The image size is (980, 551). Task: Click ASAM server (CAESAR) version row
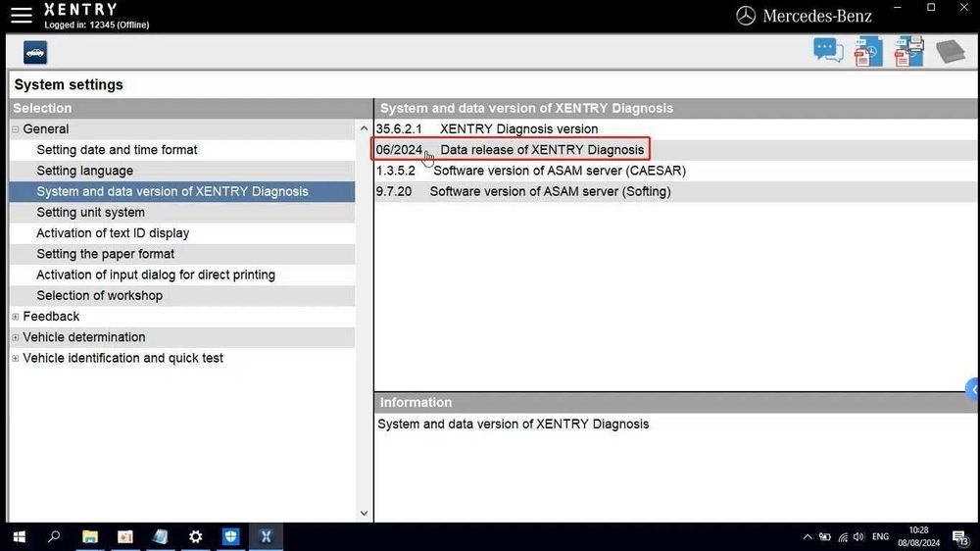(x=677, y=171)
